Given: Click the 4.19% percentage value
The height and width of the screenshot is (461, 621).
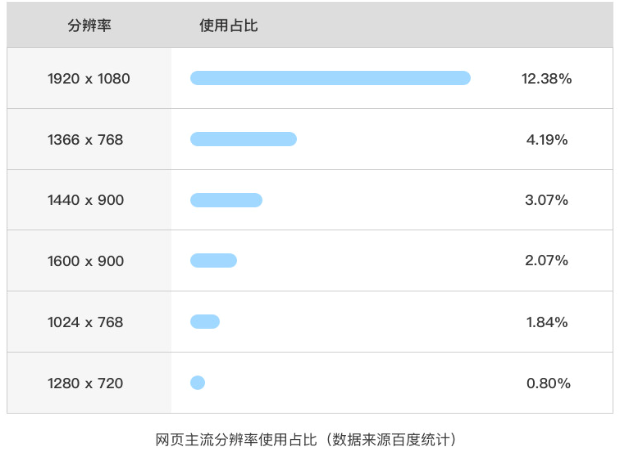Looking at the screenshot, I should (x=547, y=139).
